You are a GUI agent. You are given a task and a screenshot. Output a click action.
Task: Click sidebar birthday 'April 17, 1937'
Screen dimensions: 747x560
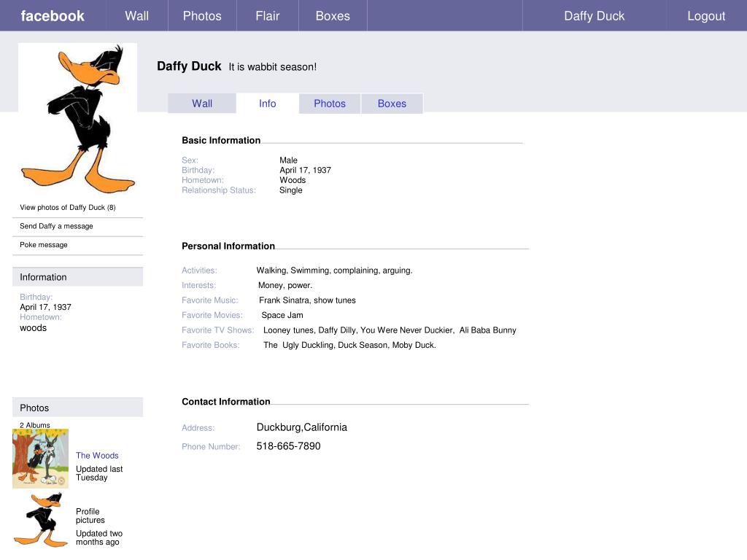pyautogui.click(x=45, y=307)
